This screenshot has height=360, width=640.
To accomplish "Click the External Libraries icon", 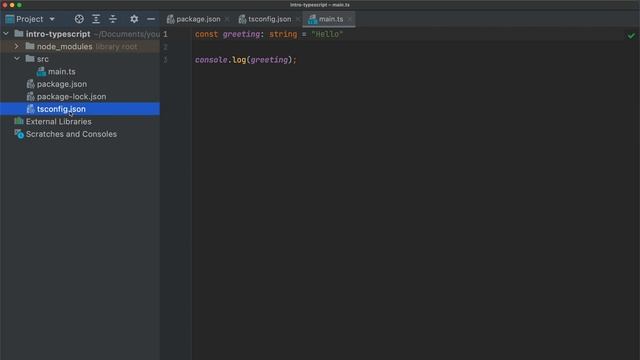I will tap(19, 121).
